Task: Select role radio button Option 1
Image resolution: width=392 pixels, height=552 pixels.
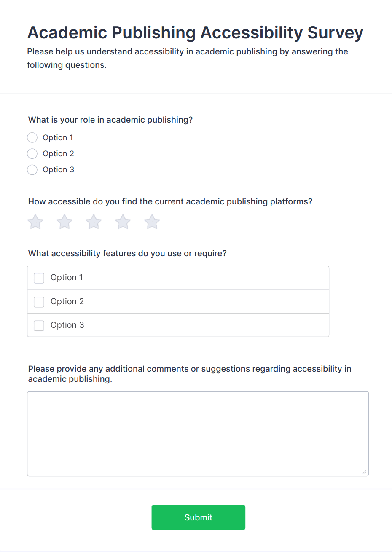Action: point(32,138)
